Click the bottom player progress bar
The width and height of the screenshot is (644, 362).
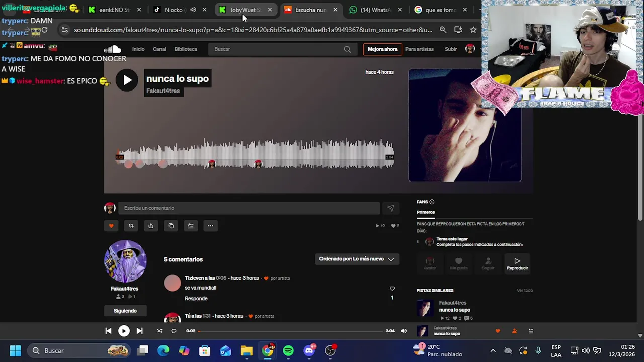[291, 331]
